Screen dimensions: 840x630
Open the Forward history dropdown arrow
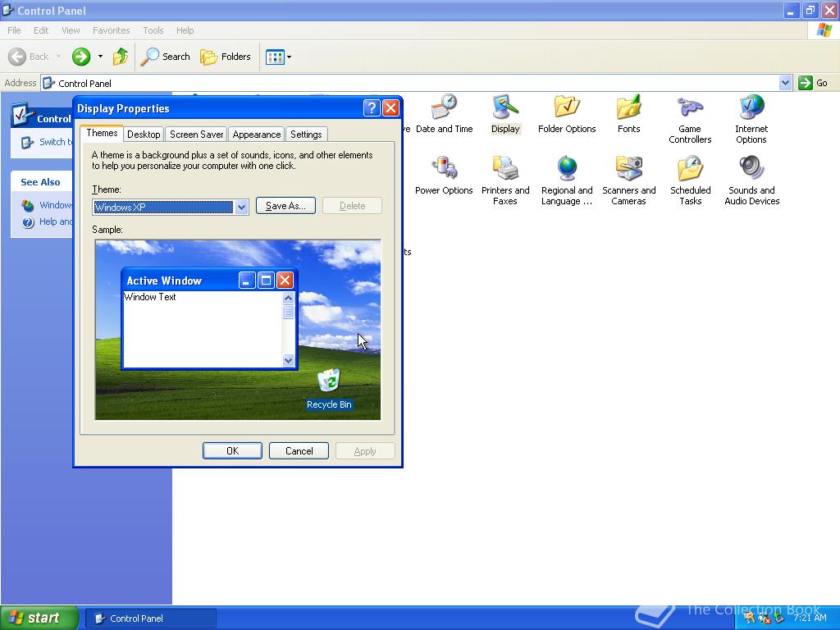pos(100,57)
